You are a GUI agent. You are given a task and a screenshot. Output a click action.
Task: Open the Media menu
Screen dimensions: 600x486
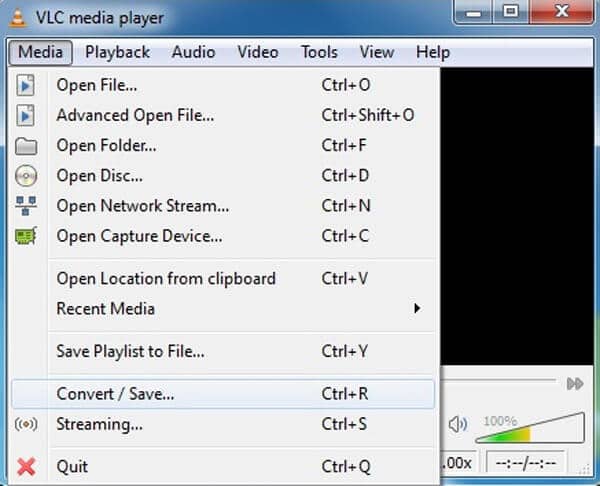(41, 52)
